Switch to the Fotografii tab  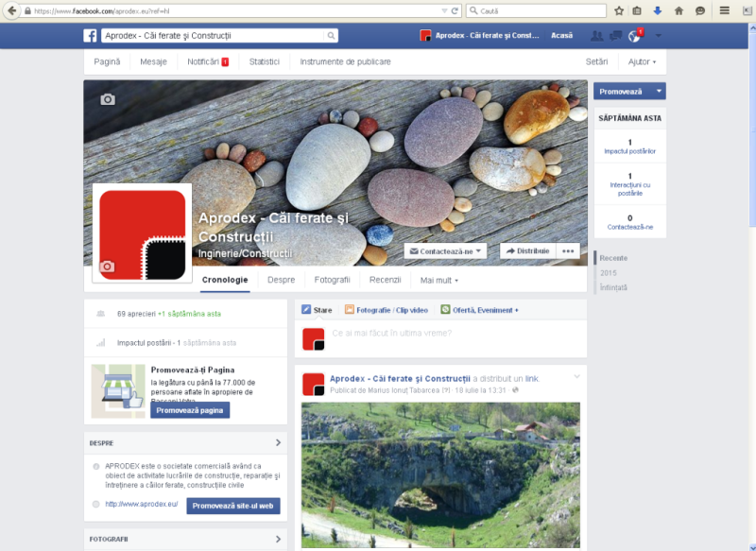point(332,280)
